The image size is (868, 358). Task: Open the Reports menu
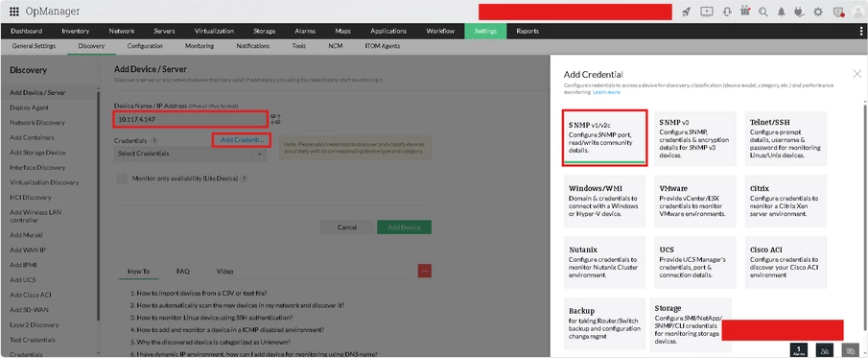point(528,31)
